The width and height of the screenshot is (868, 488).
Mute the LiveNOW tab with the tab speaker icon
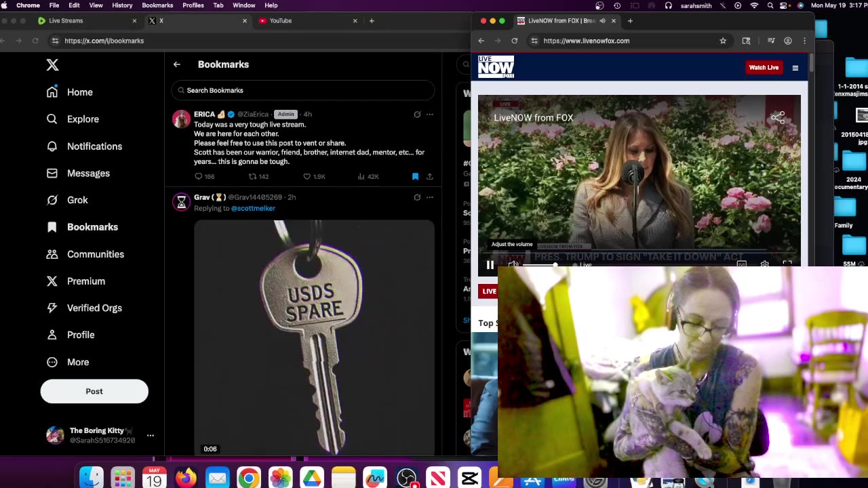pyautogui.click(x=602, y=21)
